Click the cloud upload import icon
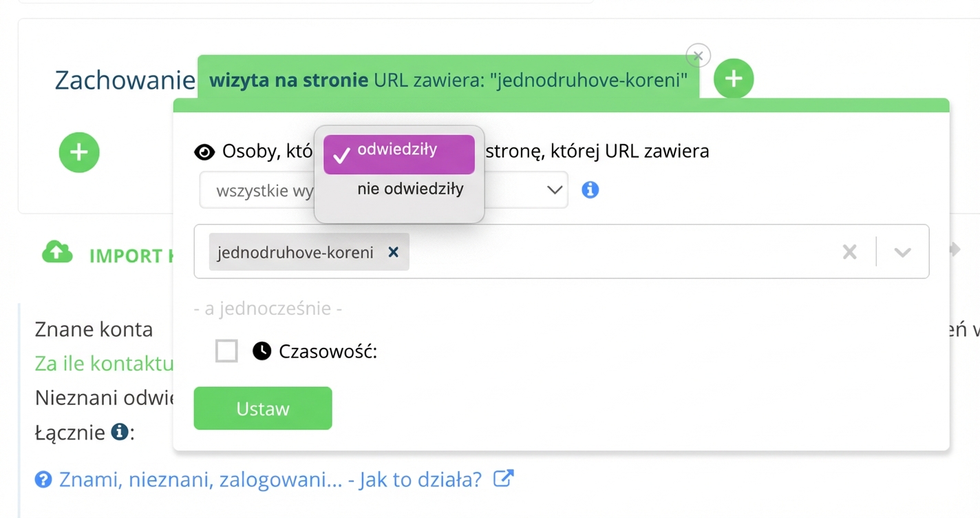Image resolution: width=980 pixels, height=518 pixels. click(x=57, y=253)
